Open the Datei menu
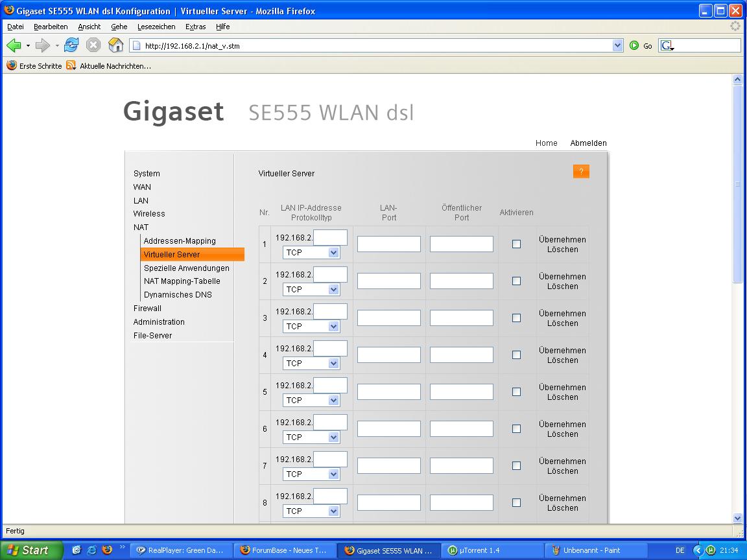Screen dimensions: 747x560 [x=16, y=27]
